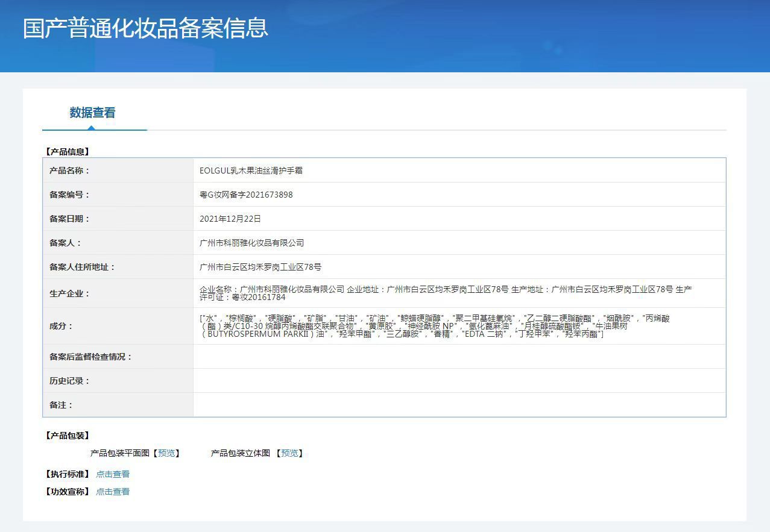Click the 生产企业 details text
Image resolution: width=770 pixels, height=532 pixels.
point(445,293)
